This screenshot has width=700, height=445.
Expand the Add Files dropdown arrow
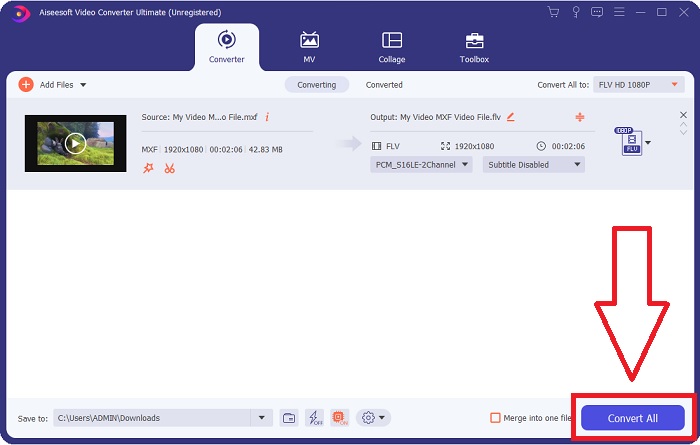point(83,85)
